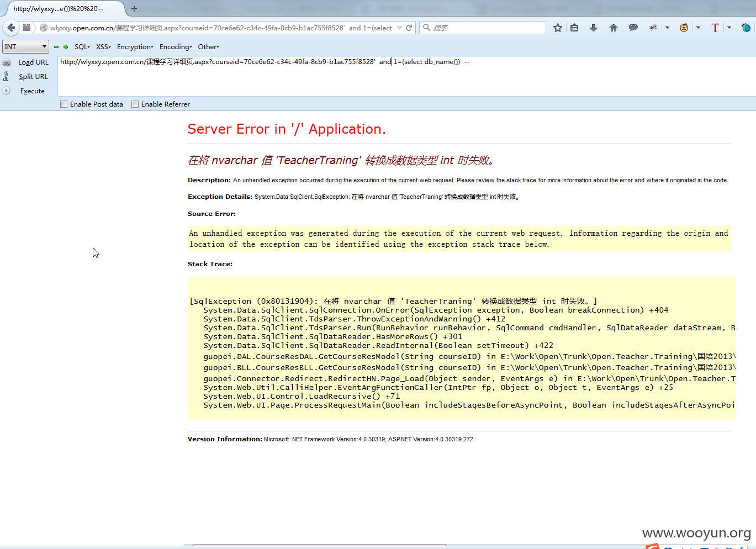The width and height of the screenshot is (756, 549).
Task: Click the Split URL scissors icon
Action: (x=6, y=77)
